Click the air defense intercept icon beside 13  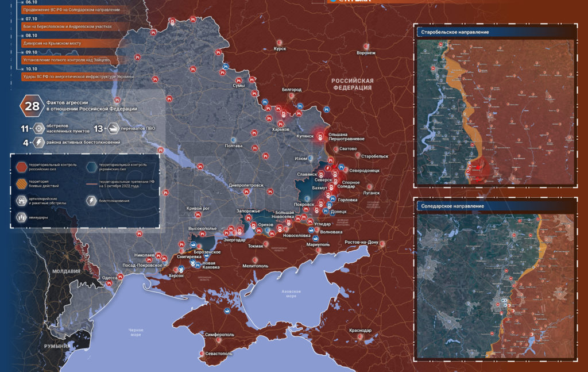click(113, 128)
